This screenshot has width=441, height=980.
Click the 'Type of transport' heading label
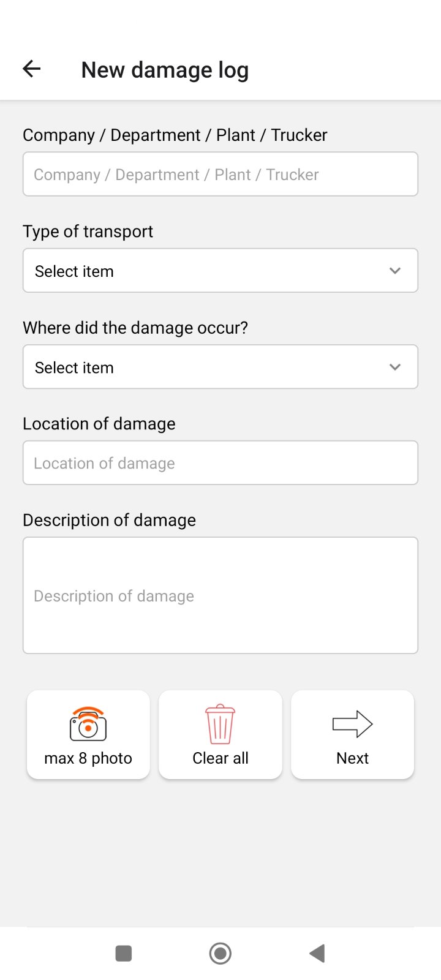click(x=88, y=232)
